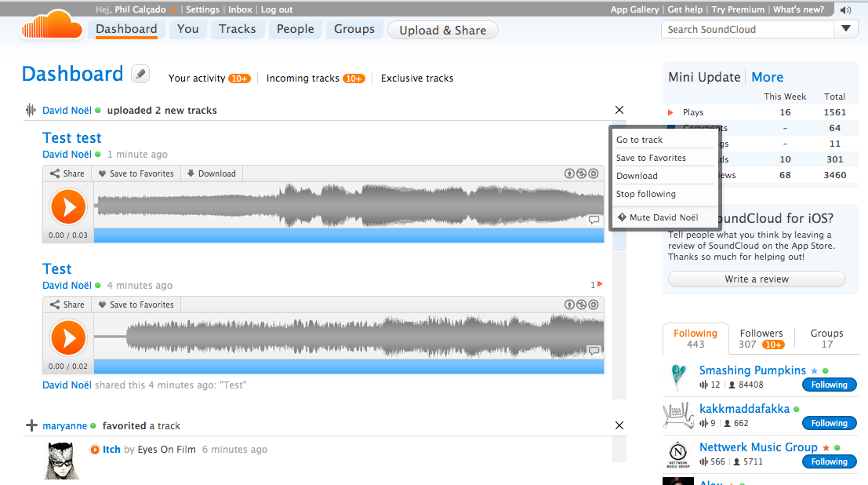The image size is (868, 485).
Task: Click the followers person icon under Smashing Pumpkins
Action: click(732, 385)
